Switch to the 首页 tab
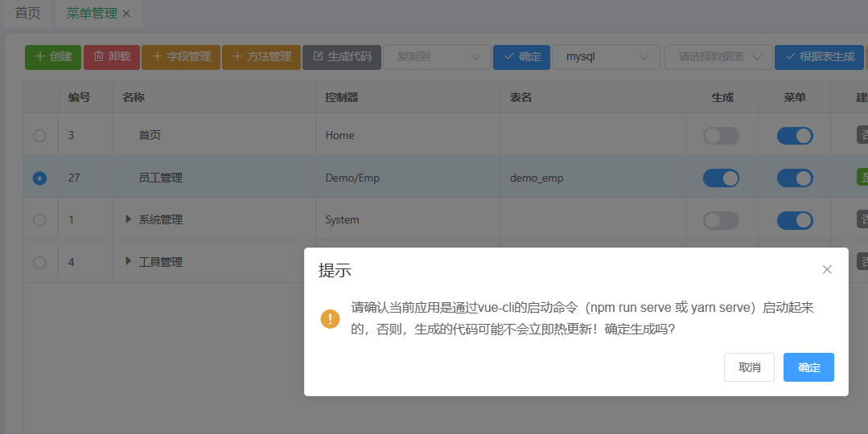This screenshot has width=868, height=434. coord(28,14)
